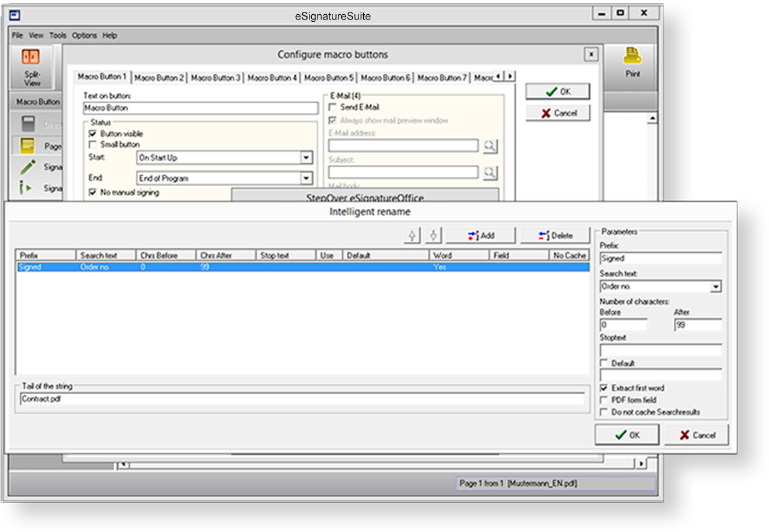
Task: Switch to the Macro Button 3 tab
Action: click(215, 77)
